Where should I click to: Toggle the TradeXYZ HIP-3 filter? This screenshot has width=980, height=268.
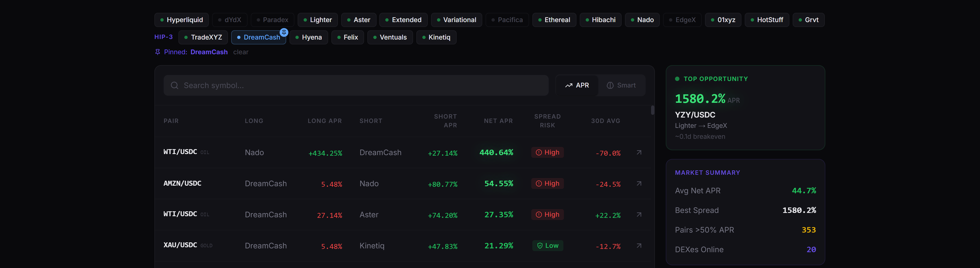pos(203,37)
